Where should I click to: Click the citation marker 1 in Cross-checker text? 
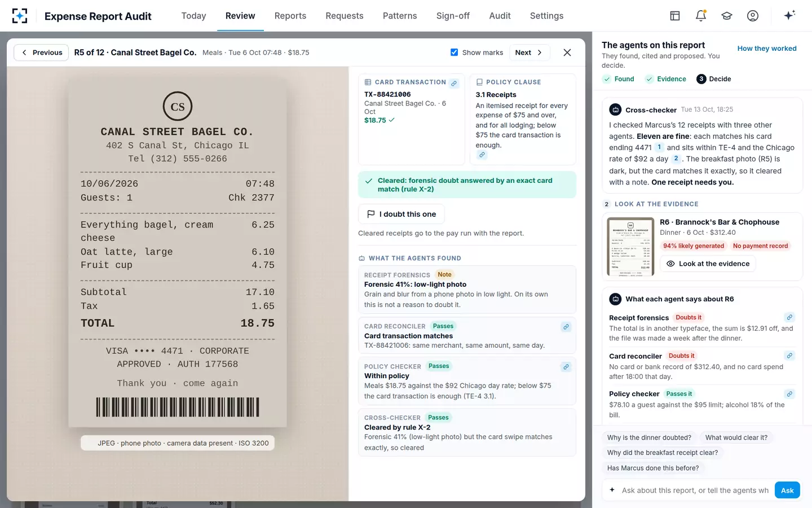coord(659,147)
